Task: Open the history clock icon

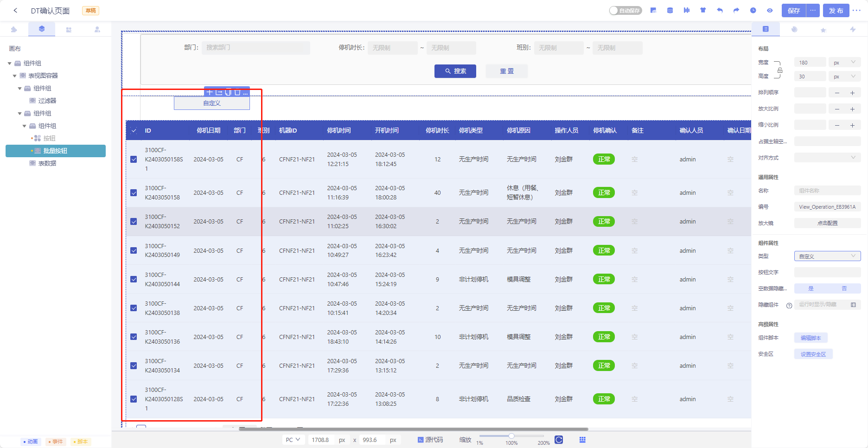Action: click(753, 10)
